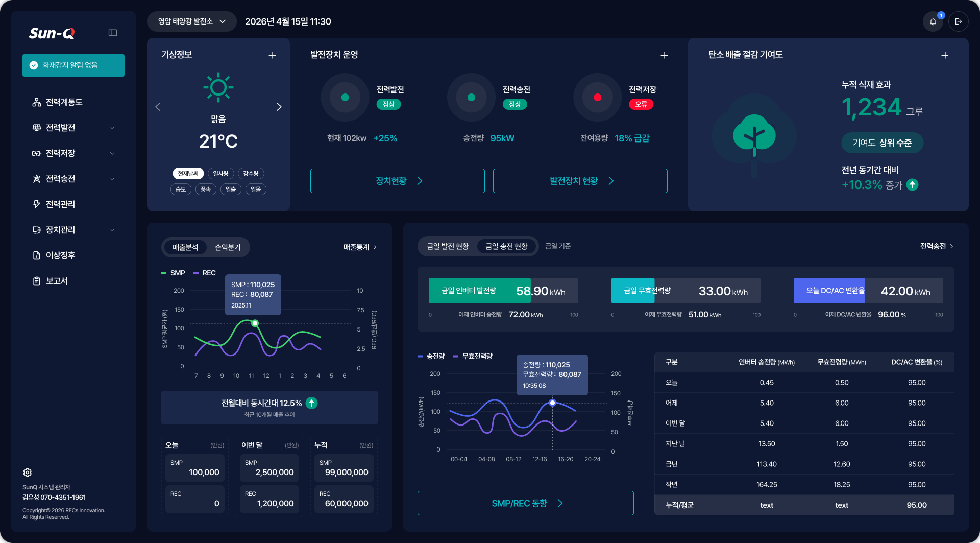Click the 전력계통도 diagram icon
This screenshot has width=980, height=543.
pos(37,102)
